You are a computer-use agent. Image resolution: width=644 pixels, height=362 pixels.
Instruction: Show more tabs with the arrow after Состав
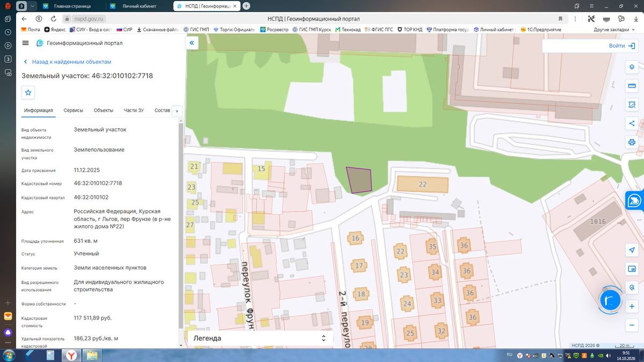(177, 111)
